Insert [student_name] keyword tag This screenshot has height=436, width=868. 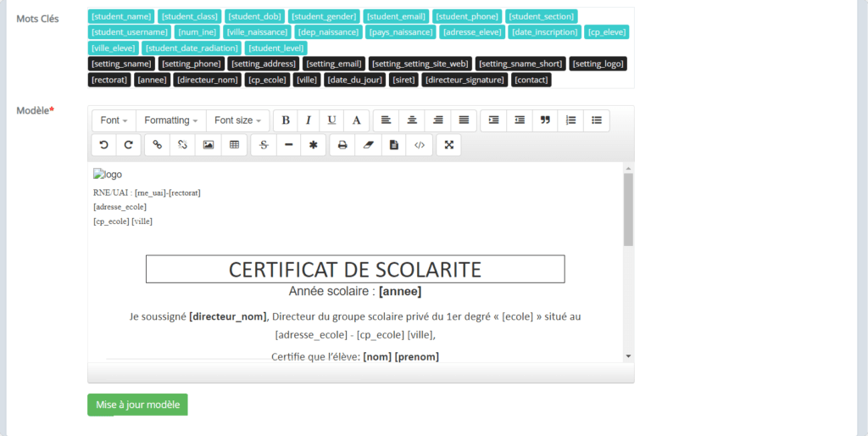point(121,16)
